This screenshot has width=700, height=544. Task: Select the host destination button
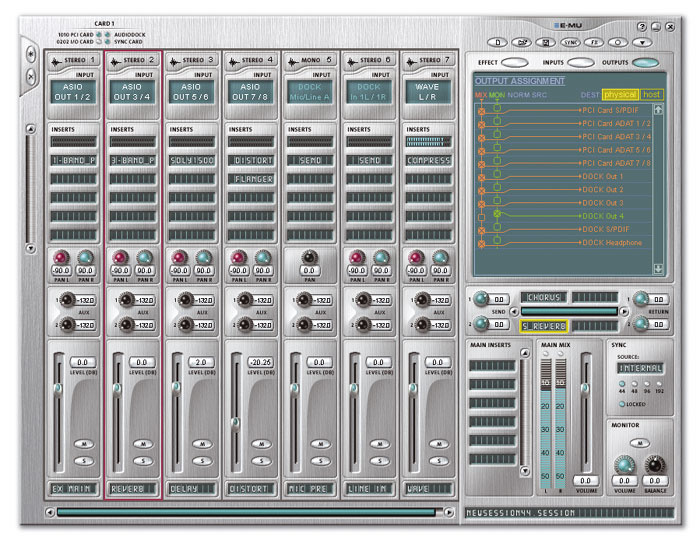coord(652,94)
